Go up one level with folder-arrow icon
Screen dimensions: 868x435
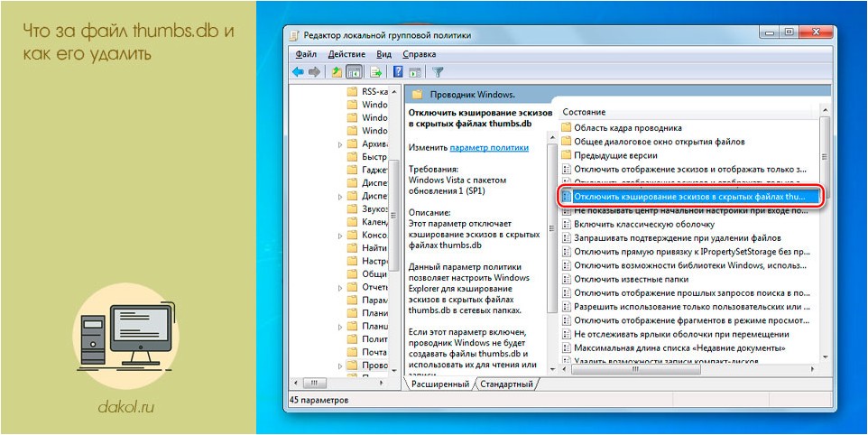tap(337, 72)
